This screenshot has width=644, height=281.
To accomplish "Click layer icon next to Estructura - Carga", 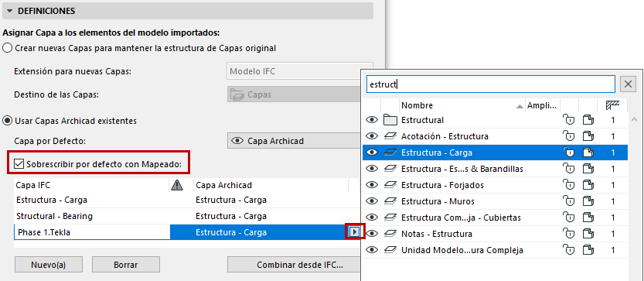I will (x=390, y=152).
